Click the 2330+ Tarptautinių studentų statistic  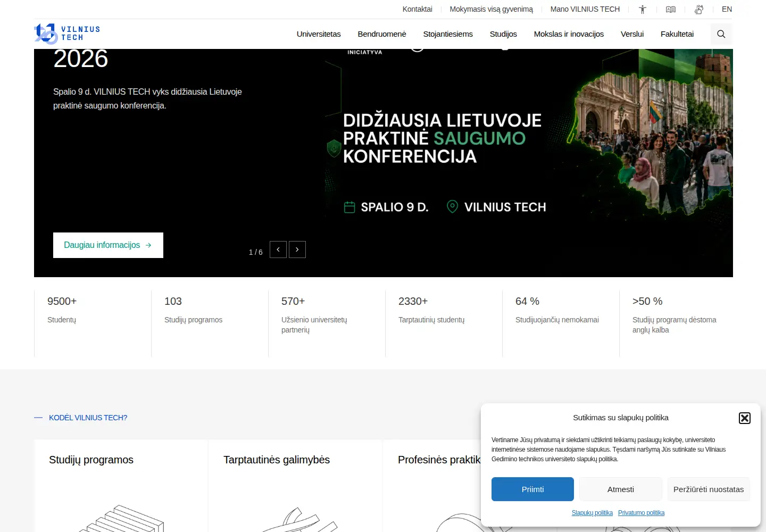(444, 323)
